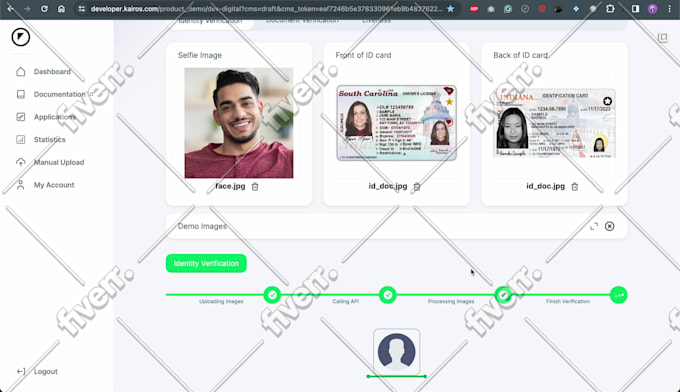Open My Account settings
Screen dimensions: 680x392
54,185
